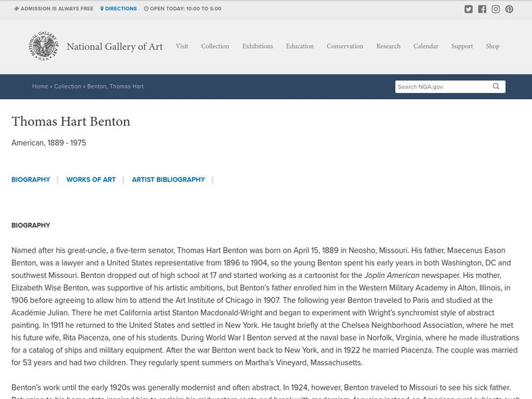Screen dimensions: 532x399
Task: Open the Instagram social icon
Action: 495,9
